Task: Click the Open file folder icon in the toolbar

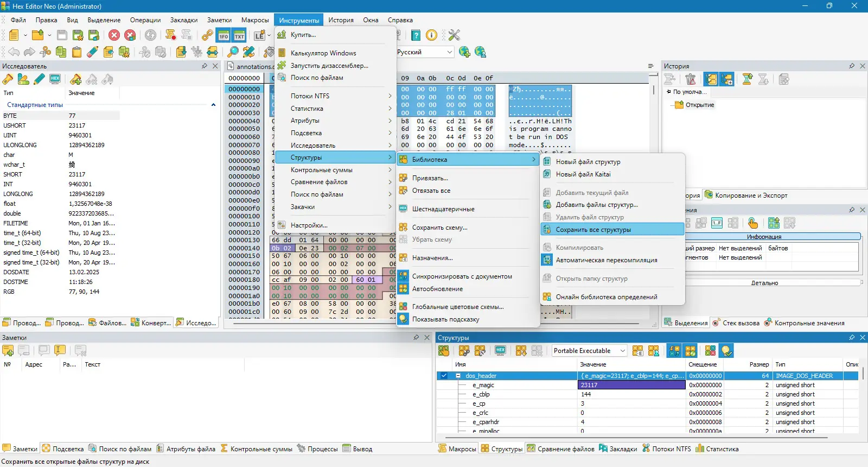Action: pyautogui.click(x=38, y=35)
